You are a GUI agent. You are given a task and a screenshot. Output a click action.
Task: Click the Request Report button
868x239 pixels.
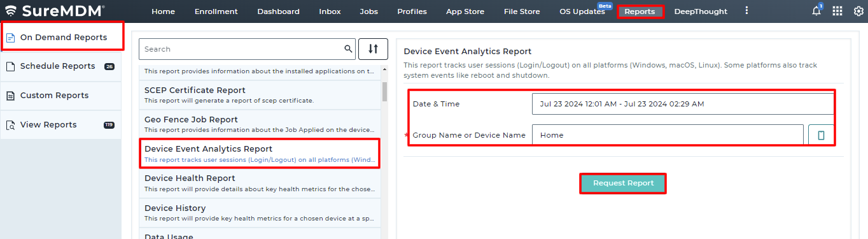click(623, 183)
